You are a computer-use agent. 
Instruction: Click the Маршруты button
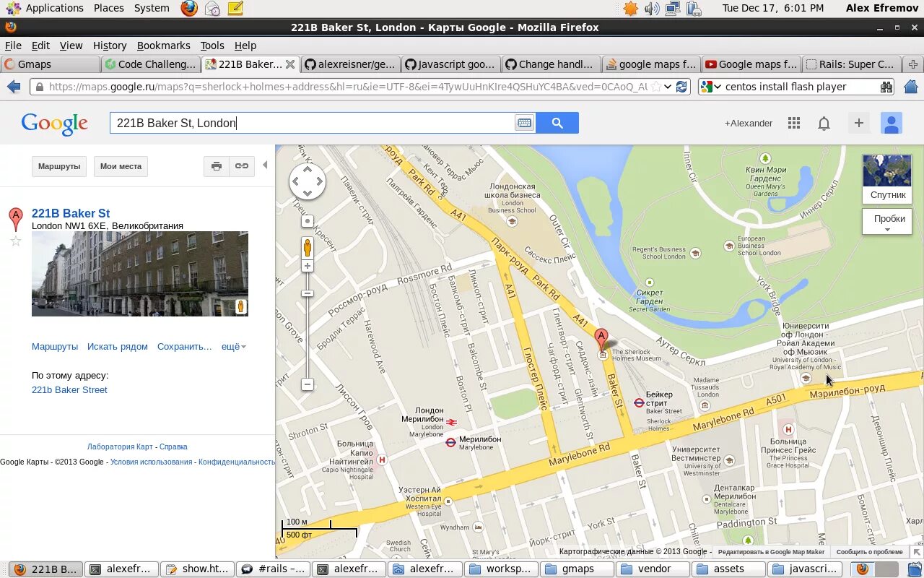click(59, 166)
